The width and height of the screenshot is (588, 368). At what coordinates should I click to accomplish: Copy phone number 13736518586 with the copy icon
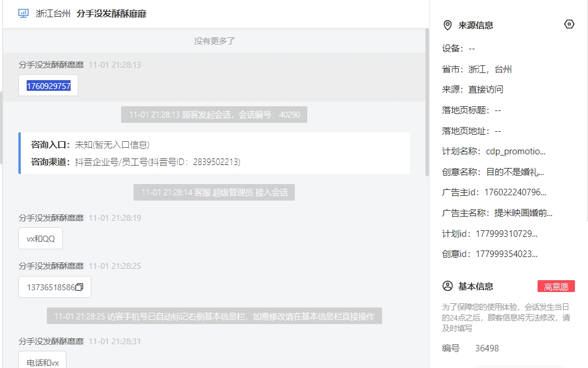(79, 287)
